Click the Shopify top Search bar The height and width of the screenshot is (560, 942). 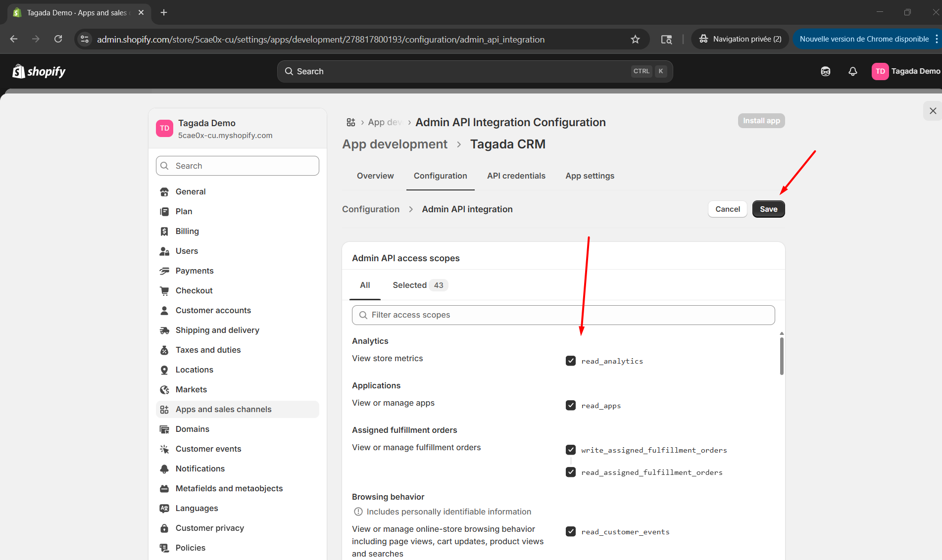pyautogui.click(x=475, y=71)
